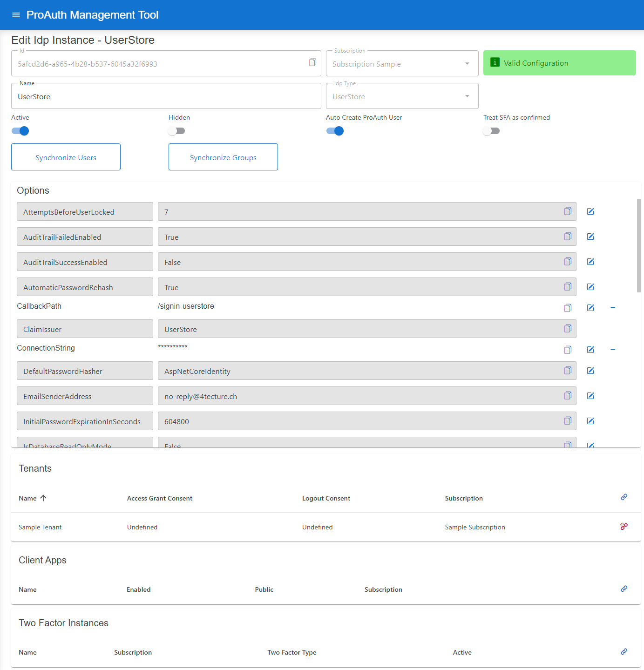Link a tenant in Tenants header
The height and width of the screenshot is (670, 644).
624,497
